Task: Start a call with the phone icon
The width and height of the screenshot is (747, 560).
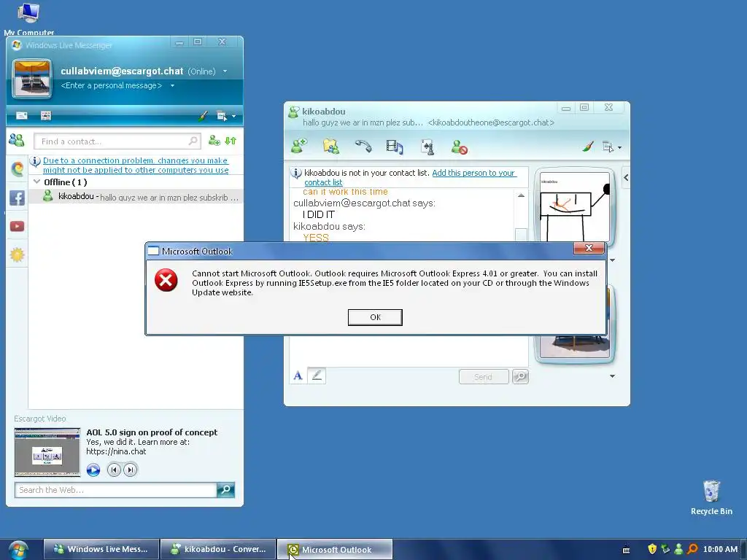Action: [363, 146]
